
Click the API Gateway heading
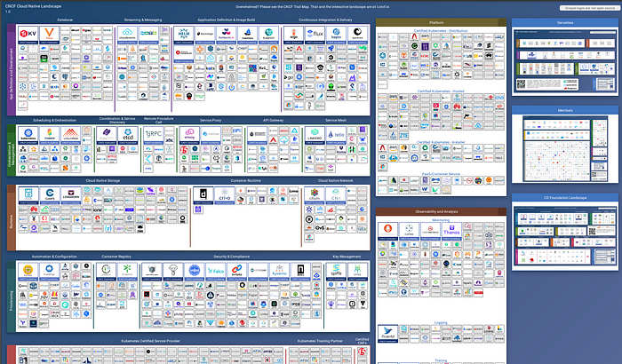(x=274, y=120)
